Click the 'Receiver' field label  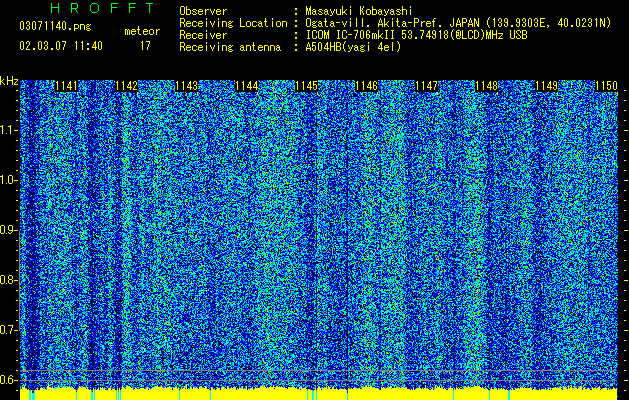click(203, 35)
